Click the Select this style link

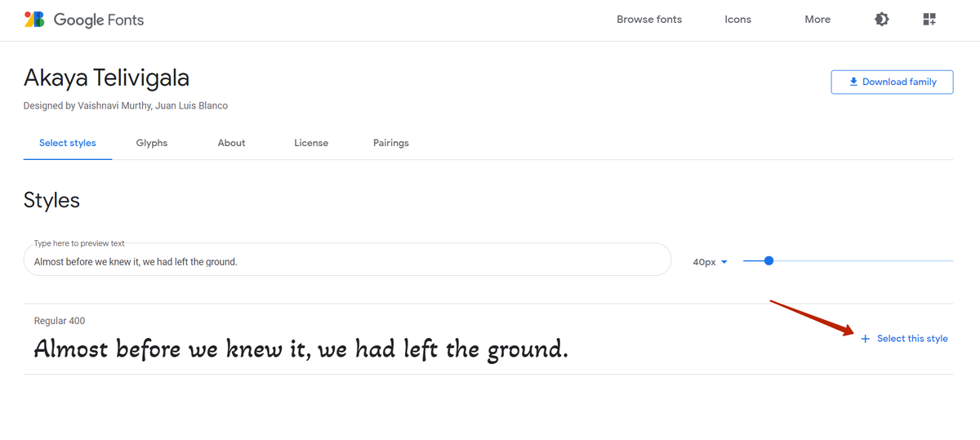coord(912,339)
